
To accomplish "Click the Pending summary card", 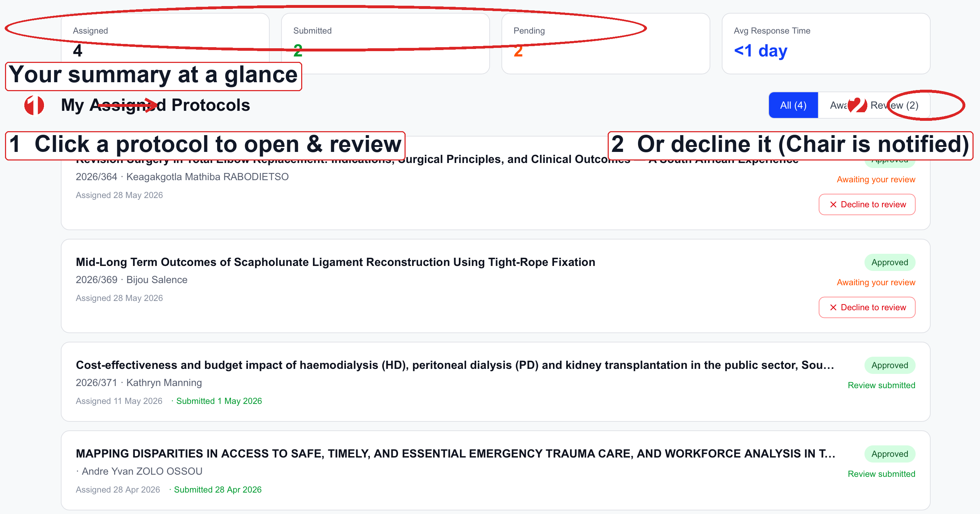I will pyautogui.click(x=605, y=44).
